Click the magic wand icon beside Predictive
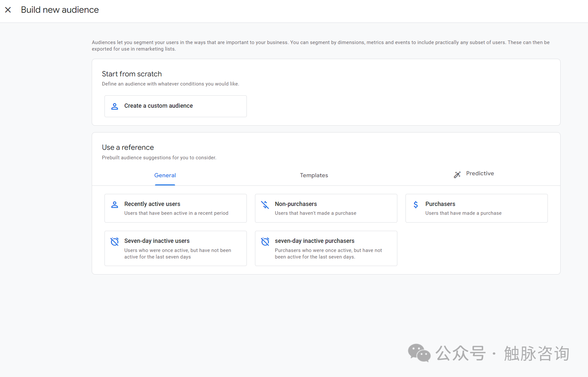588x377 pixels. pyautogui.click(x=457, y=175)
